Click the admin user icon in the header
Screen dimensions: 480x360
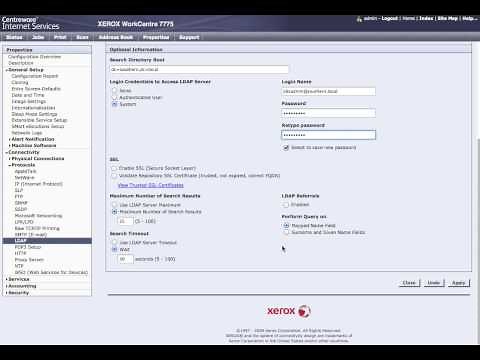359,19
